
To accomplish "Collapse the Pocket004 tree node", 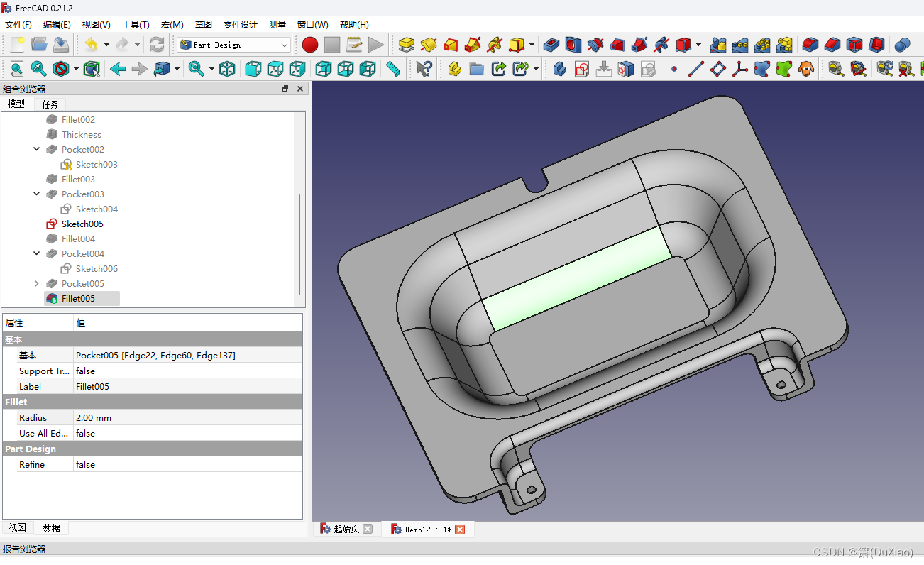I will [37, 253].
